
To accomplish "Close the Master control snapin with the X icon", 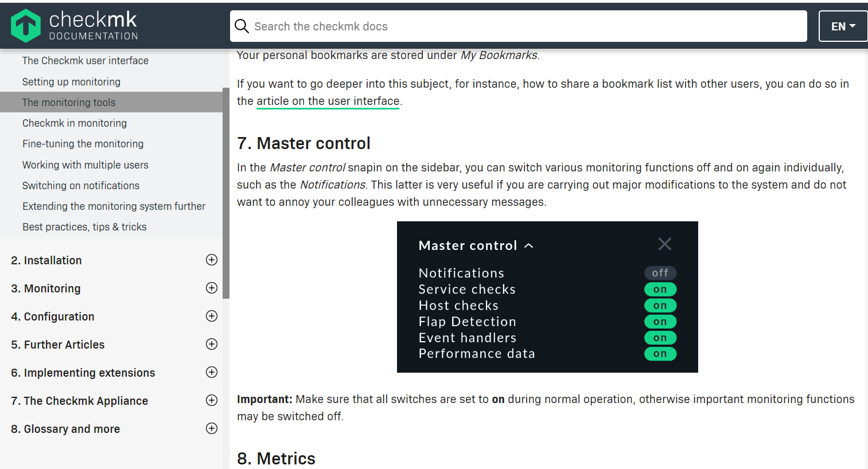I will click(664, 244).
